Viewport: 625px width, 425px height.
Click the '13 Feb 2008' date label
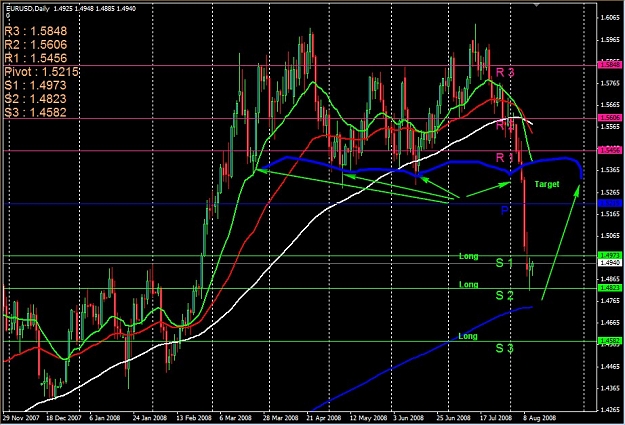click(x=194, y=418)
